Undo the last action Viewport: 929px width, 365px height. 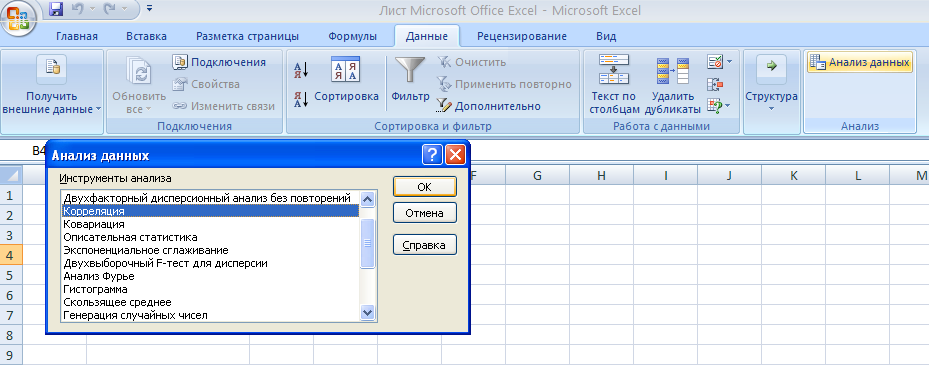tap(77, 9)
